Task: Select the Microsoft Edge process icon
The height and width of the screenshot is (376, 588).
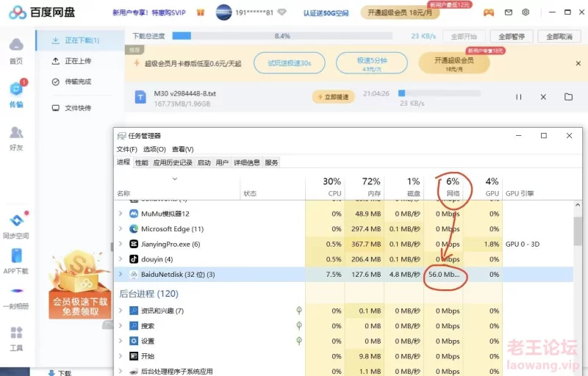Action: pos(134,229)
